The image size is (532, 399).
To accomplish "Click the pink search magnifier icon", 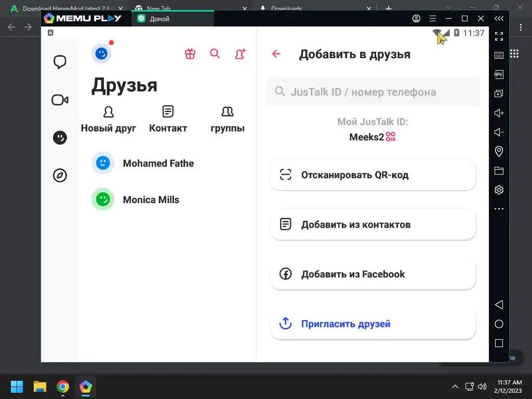I will point(215,54).
